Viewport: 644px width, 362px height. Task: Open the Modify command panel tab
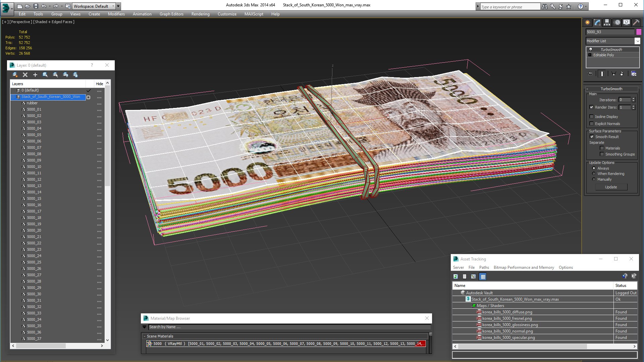597,22
